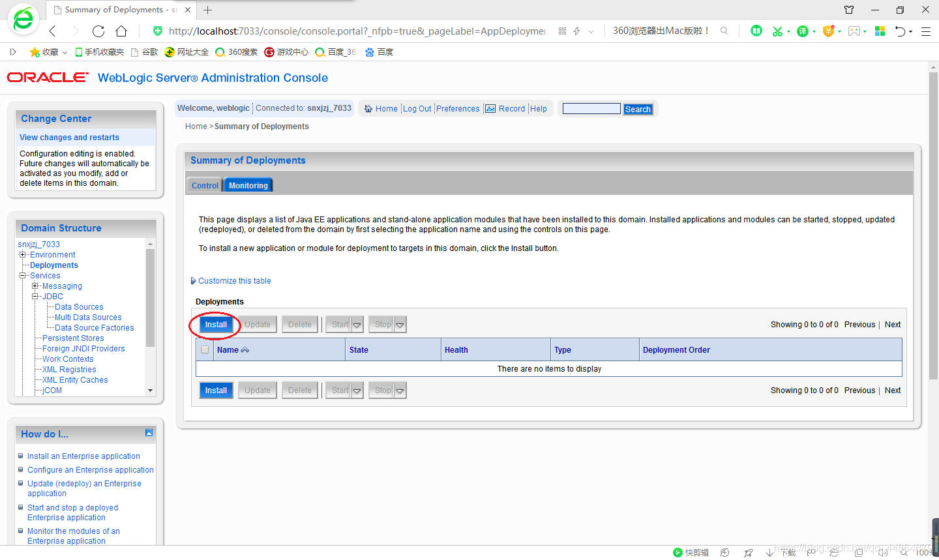Click View changes and restarts

(69, 138)
